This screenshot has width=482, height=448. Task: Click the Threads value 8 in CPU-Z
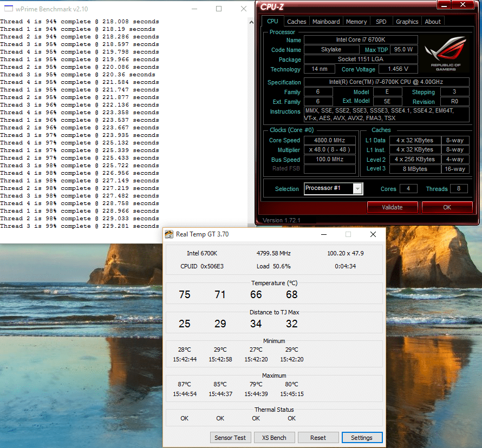(459, 188)
